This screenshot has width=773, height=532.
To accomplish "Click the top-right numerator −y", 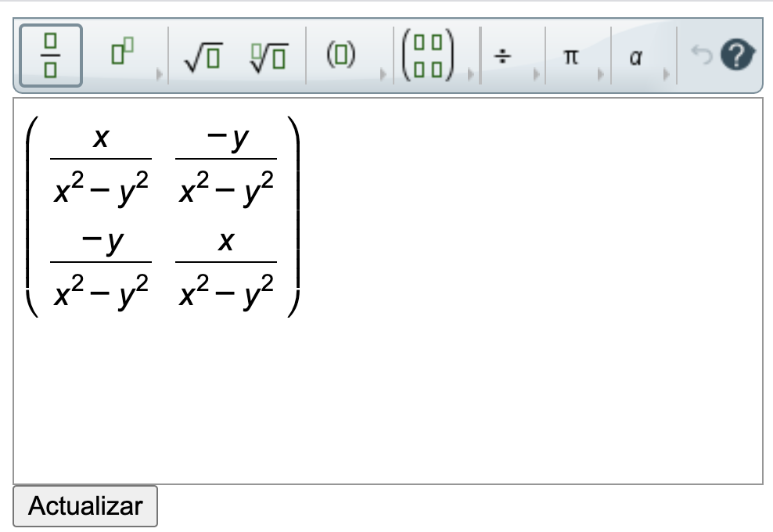I will click(x=226, y=138).
